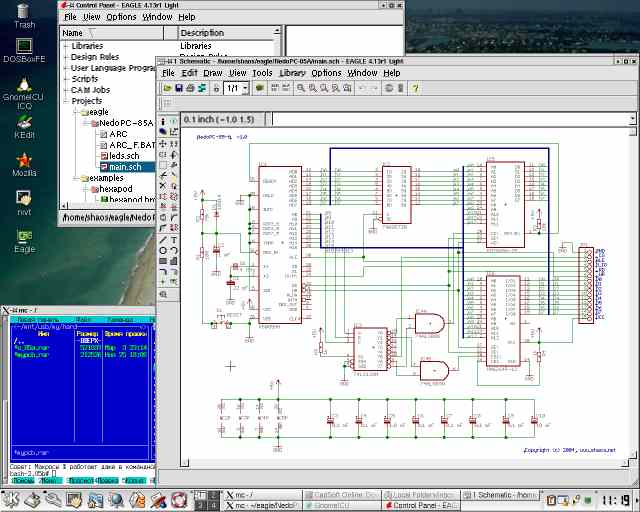
Task: Collapse the Projects tree node
Action: pyautogui.click(x=66, y=101)
